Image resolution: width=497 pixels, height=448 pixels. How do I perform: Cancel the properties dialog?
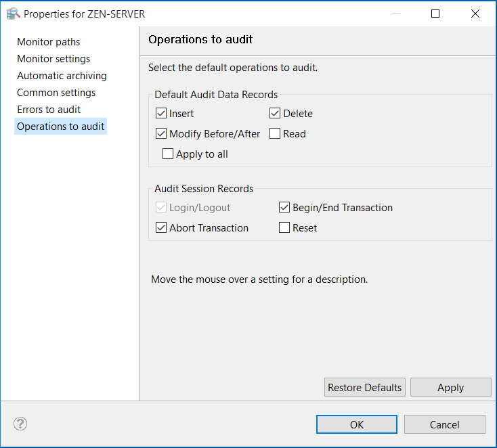pyautogui.click(x=445, y=424)
